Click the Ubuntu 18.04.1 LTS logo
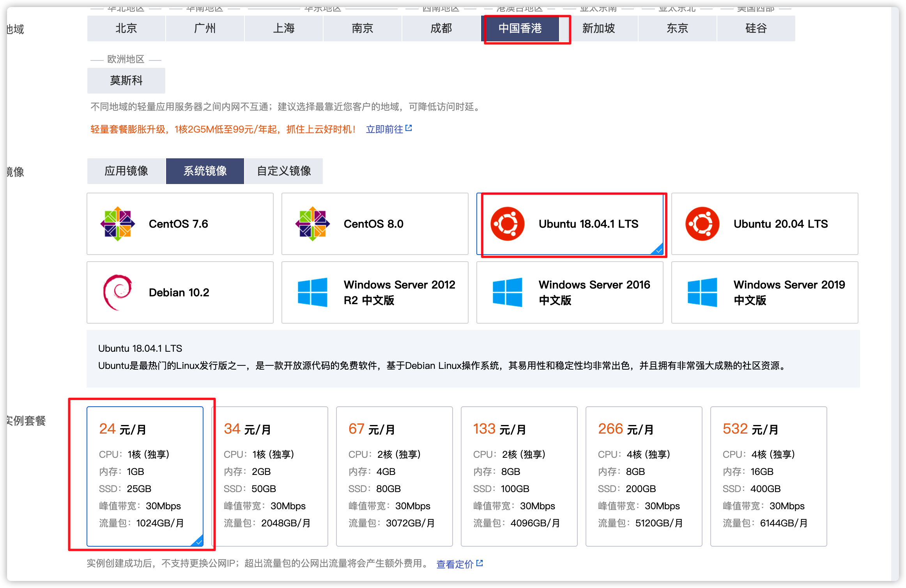The width and height of the screenshot is (906, 588). pyautogui.click(x=507, y=224)
